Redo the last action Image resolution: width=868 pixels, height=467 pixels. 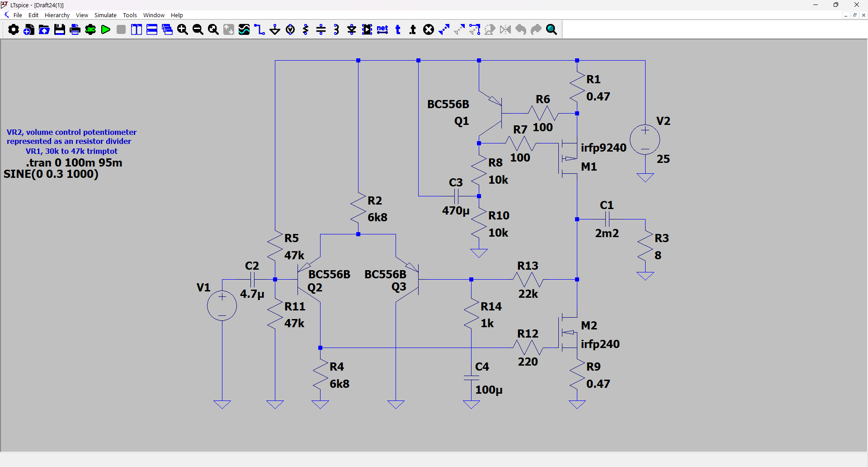point(536,30)
